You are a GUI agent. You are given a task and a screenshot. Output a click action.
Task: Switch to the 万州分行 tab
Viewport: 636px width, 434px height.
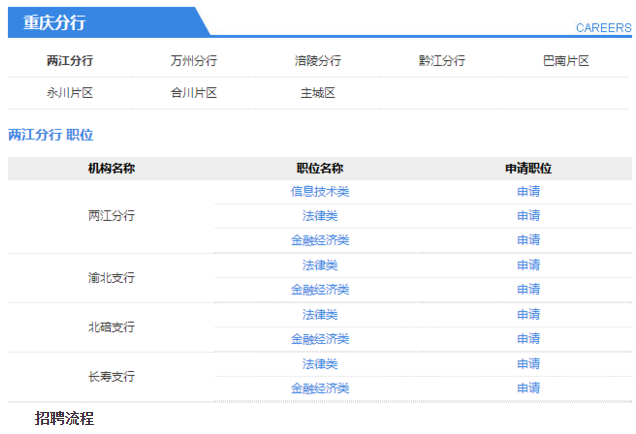coord(194,61)
